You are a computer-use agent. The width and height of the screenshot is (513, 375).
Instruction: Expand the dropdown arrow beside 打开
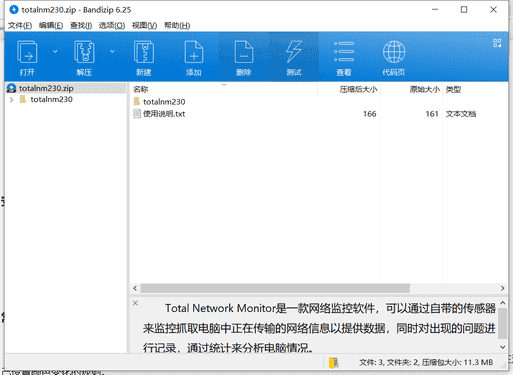point(55,52)
